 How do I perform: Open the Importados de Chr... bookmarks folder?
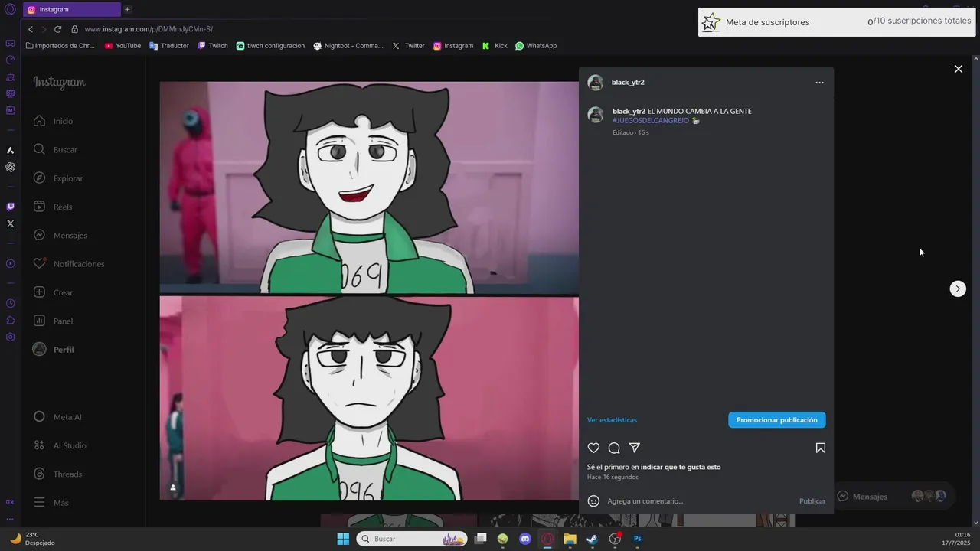(x=60, y=46)
